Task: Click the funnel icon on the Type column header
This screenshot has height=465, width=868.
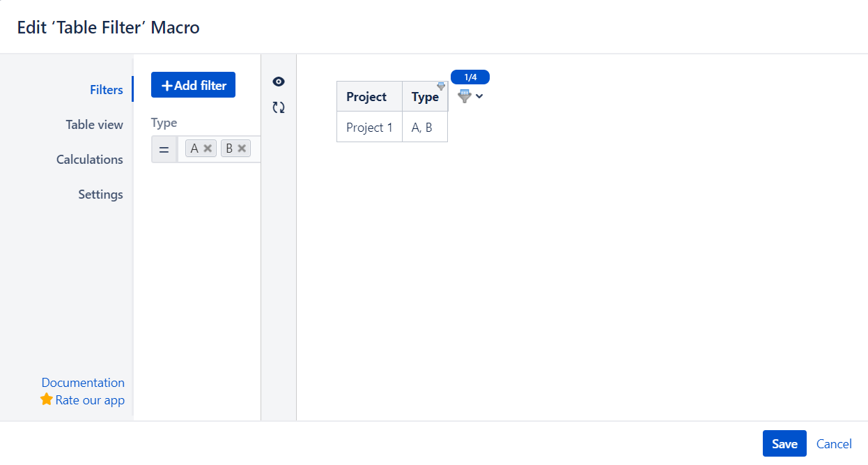Action: coord(442,85)
